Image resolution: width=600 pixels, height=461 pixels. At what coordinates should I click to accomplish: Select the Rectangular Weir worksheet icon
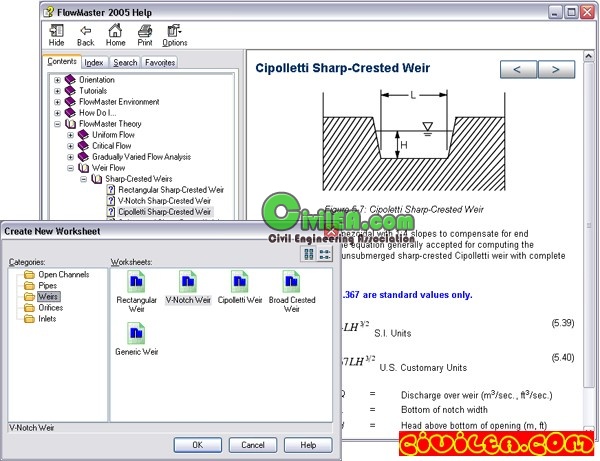point(136,282)
